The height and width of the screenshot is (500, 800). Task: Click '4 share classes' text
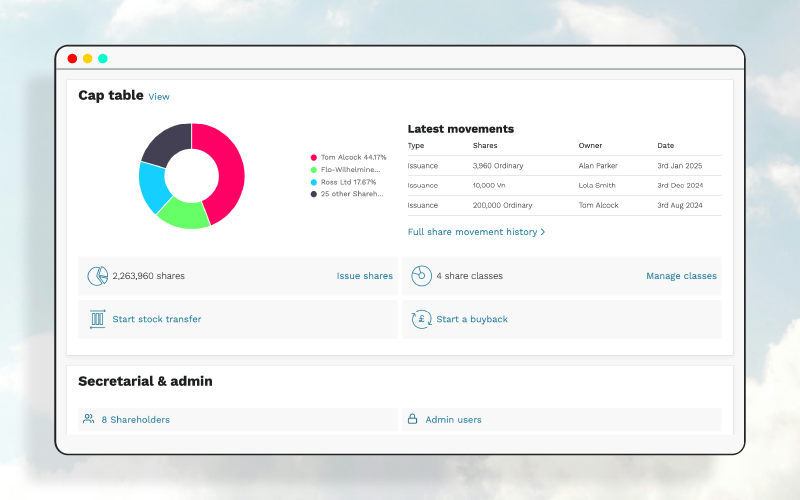[469, 276]
